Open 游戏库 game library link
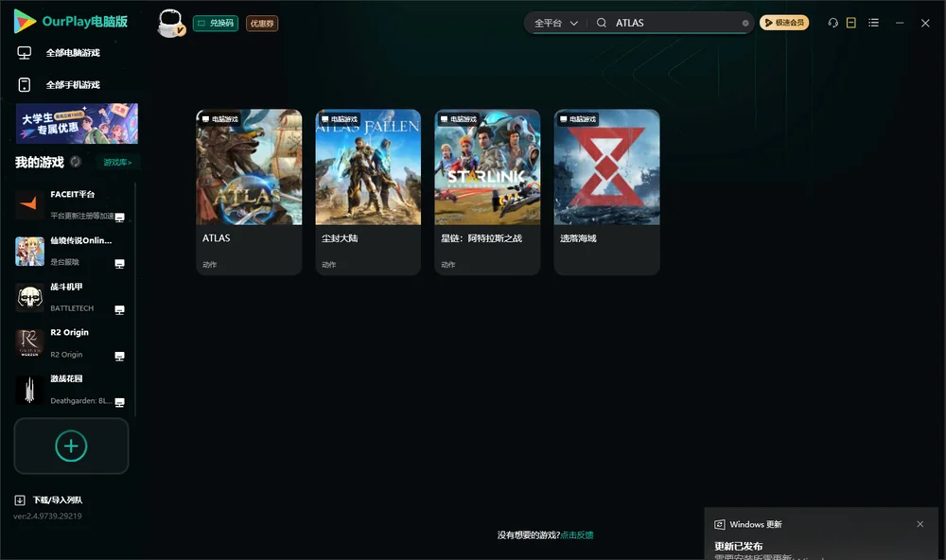The width and height of the screenshot is (946, 560). click(117, 163)
